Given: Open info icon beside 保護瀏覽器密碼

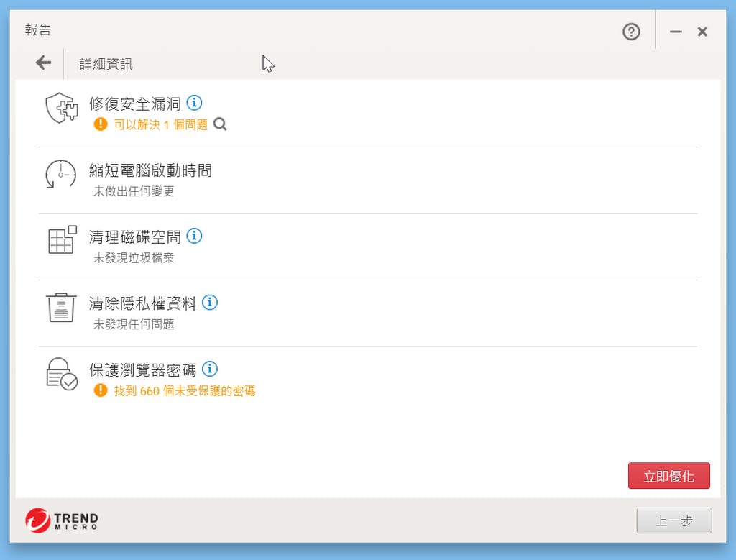Looking at the screenshot, I should point(210,369).
